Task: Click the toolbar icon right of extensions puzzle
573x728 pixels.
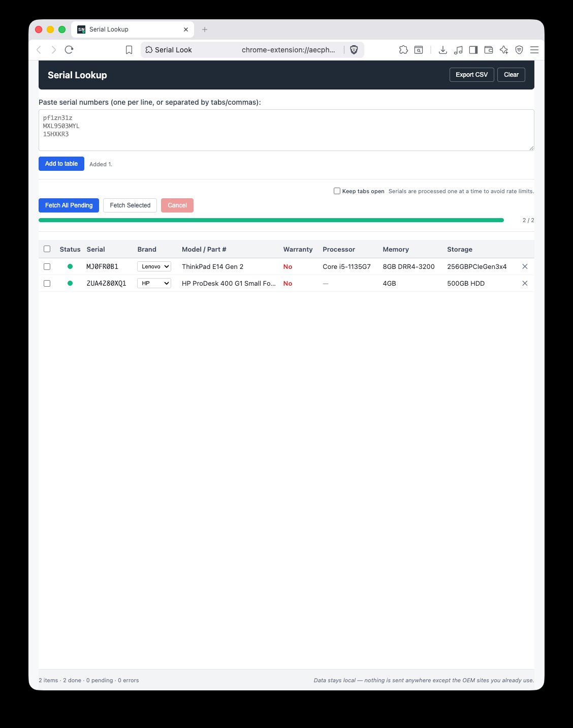Action: click(x=419, y=50)
